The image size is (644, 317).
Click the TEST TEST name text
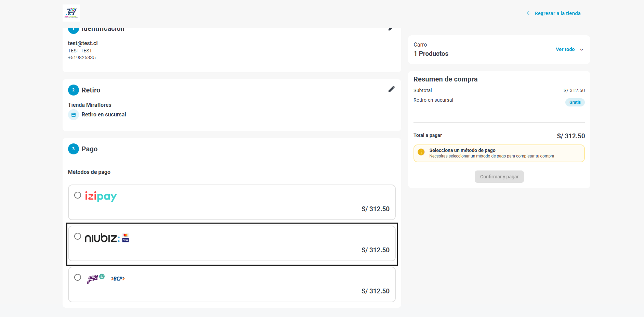[80, 51]
